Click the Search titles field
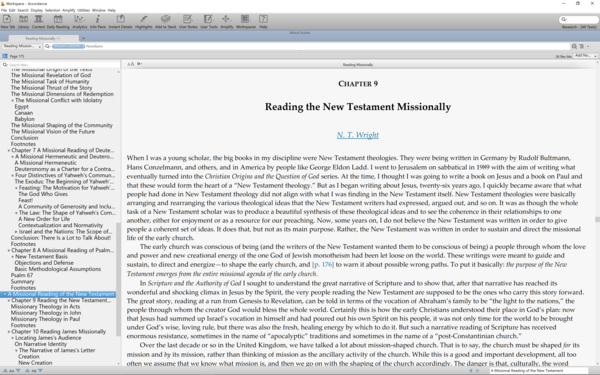 (x=61, y=65)
